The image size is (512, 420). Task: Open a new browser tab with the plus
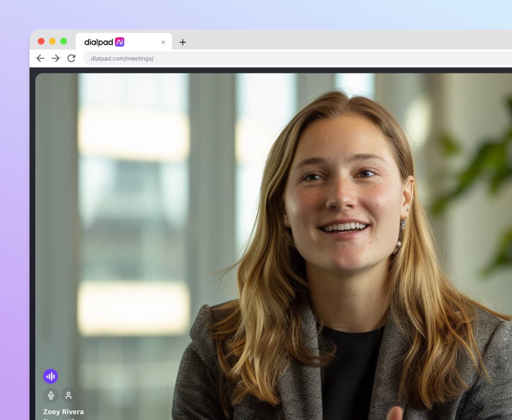click(183, 42)
